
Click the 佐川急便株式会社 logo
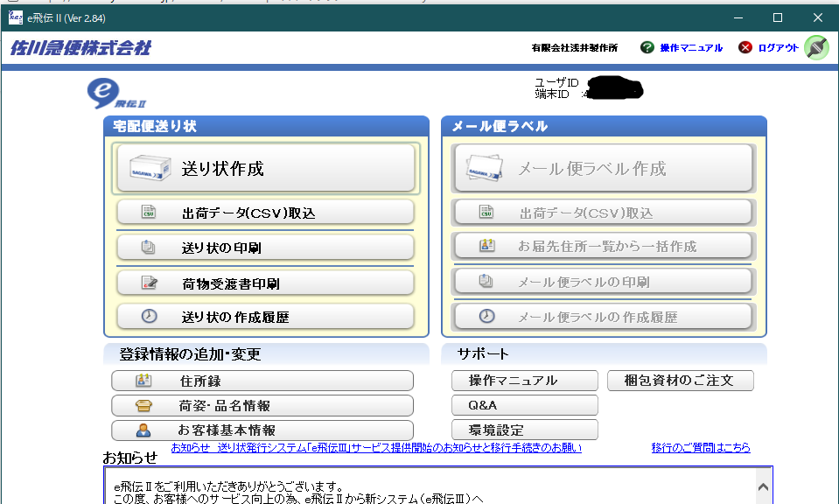[80, 47]
